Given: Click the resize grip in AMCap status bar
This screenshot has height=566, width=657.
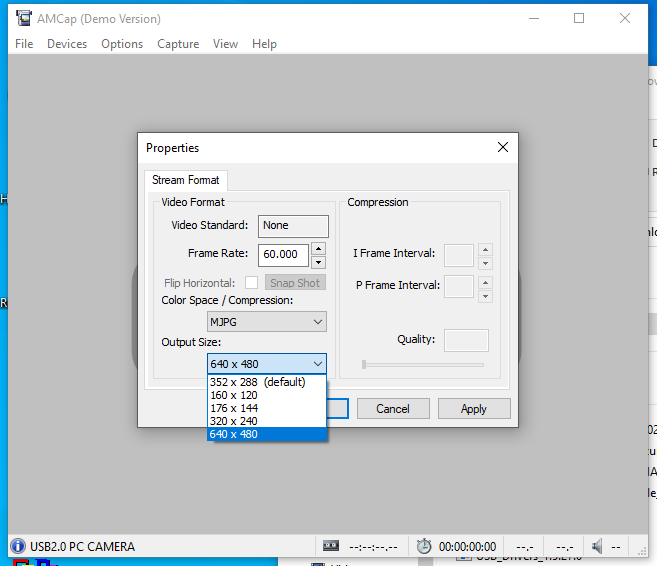Looking at the screenshot, I should pyautogui.click(x=642, y=551).
